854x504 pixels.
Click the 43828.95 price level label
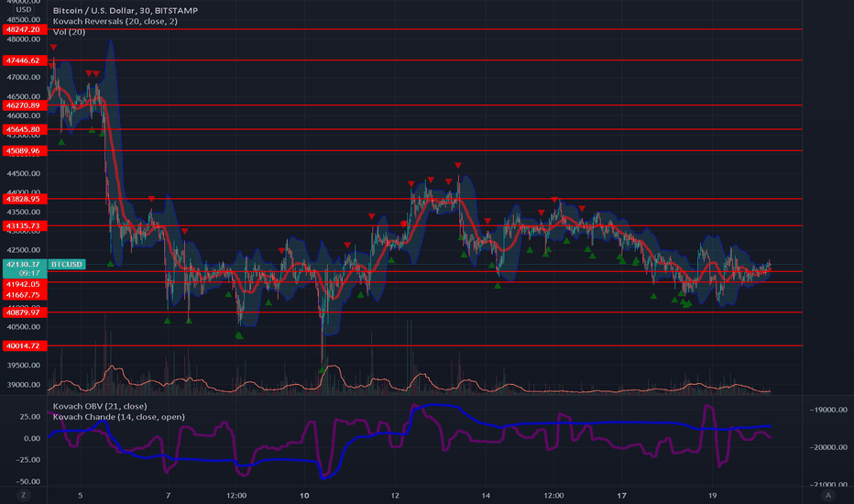coord(25,199)
